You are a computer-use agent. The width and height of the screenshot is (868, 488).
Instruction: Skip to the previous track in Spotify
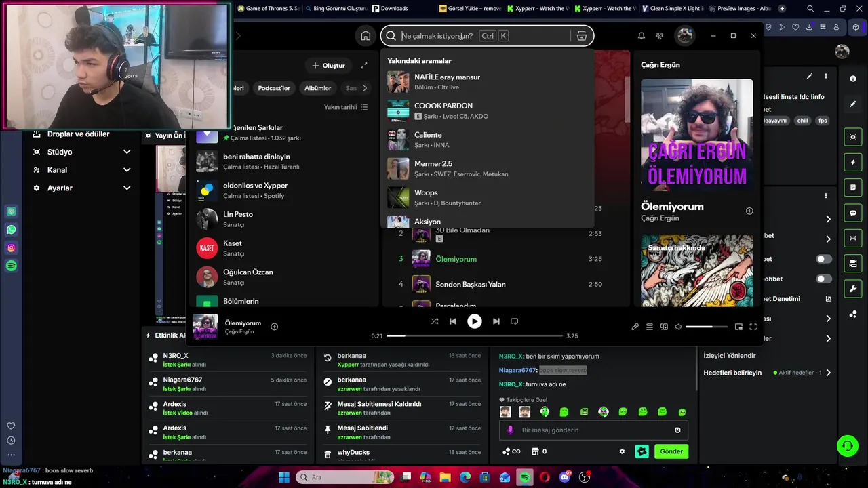pos(453,321)
